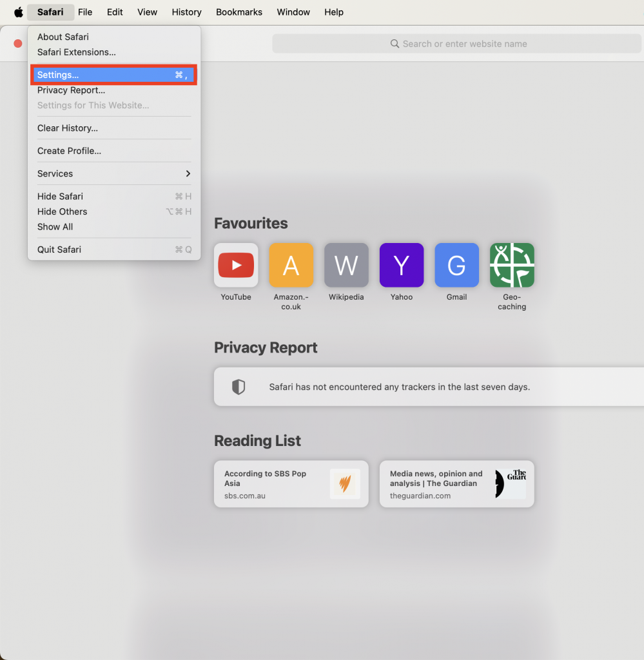Image resolution: width=644 pixels, height=660 pixels.
Task: Choose Privacy Report… menu item
Action: 114,90
